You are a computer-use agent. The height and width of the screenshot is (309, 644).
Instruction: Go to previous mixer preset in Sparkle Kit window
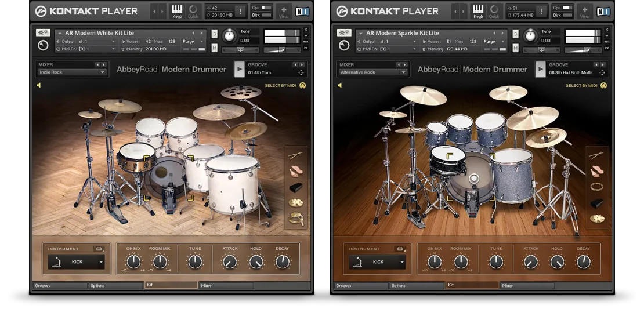(x=399, y=65)
